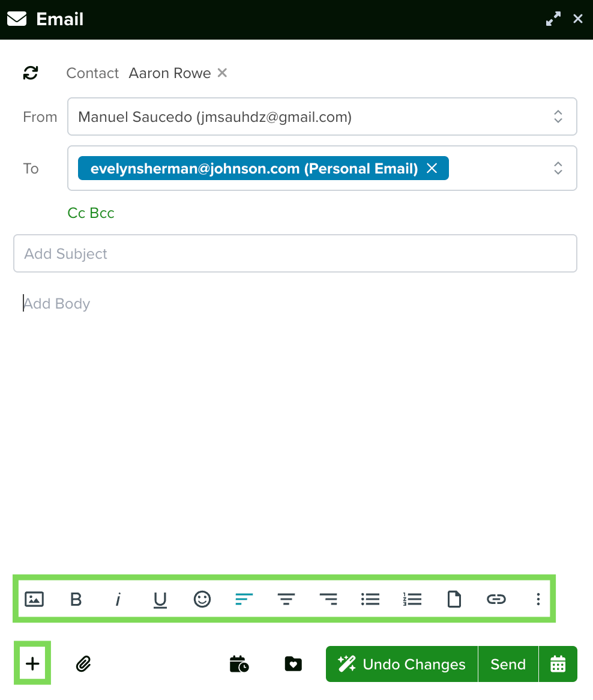Insert a numbered list
The image size is (593, 700).
(x=412, y=599)
